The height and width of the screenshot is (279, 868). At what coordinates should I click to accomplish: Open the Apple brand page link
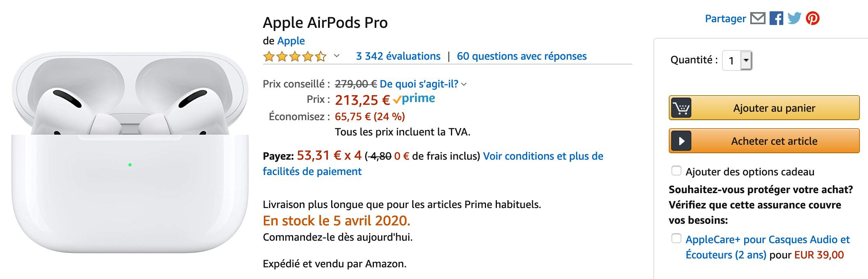[291, 41]
